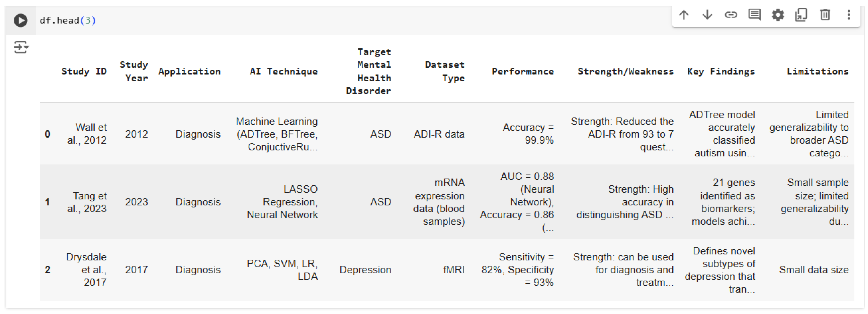This screenshot has height=314, width=868.
Task: Open cell settings via gear icon
Action: (778, 15)
